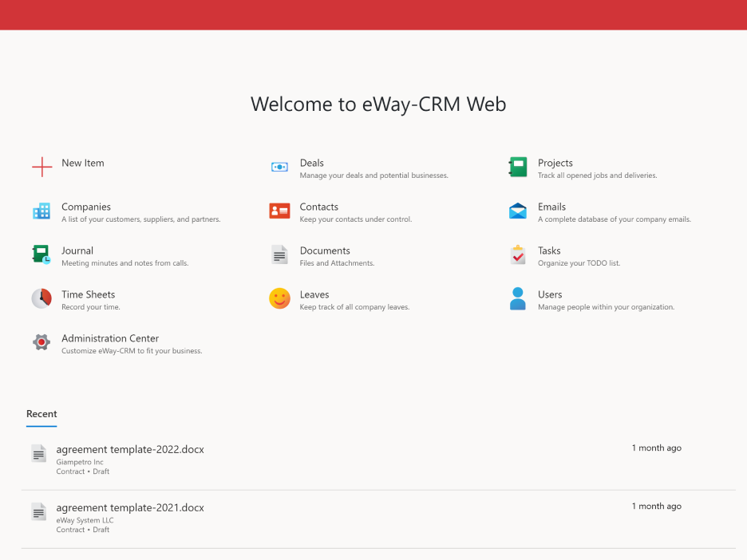
Task: Click 'Organize your TODO list.' description
Action: coord(579,263)
